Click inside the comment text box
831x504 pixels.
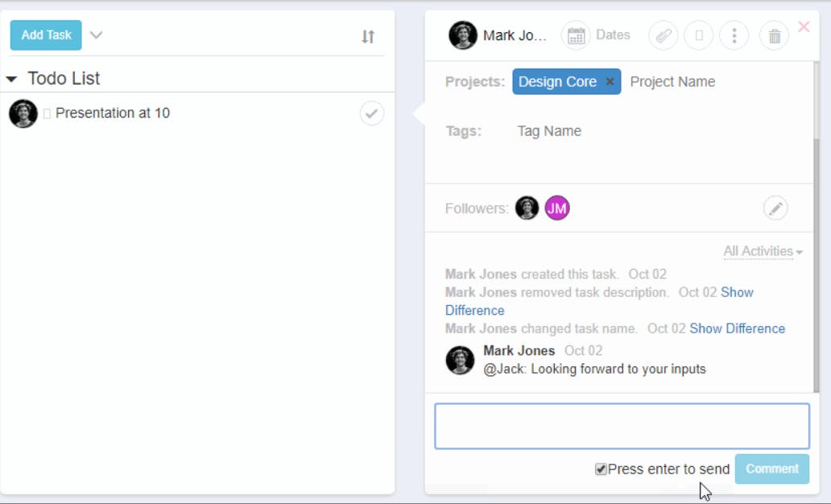(x=621, y=425)
